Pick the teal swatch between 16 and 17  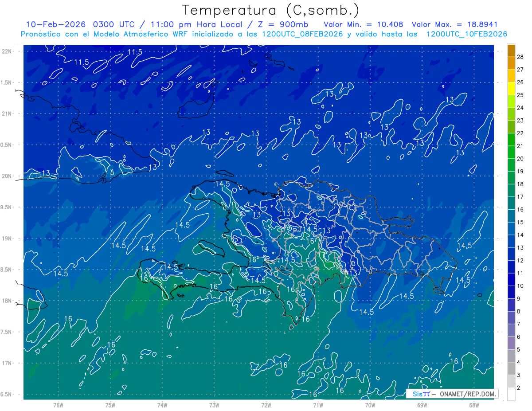(x=511, y=203)
